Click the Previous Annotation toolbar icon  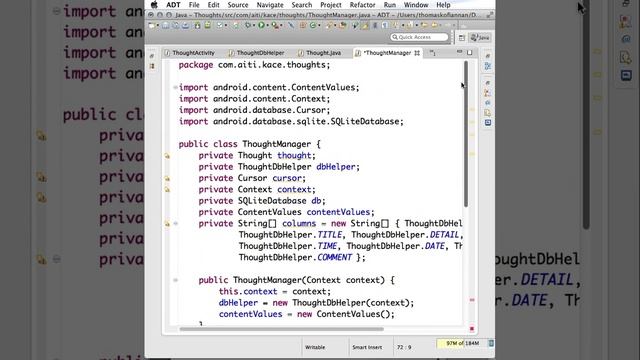pos(410,25)
